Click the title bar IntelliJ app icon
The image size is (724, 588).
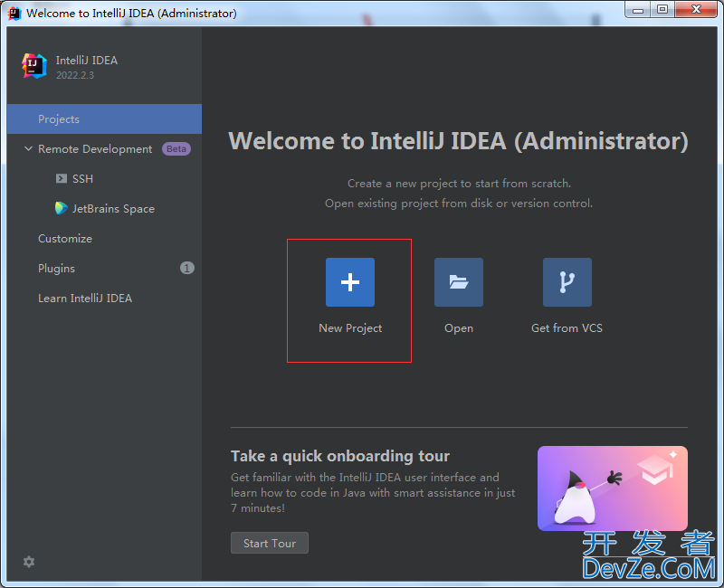tap(14, 13)
